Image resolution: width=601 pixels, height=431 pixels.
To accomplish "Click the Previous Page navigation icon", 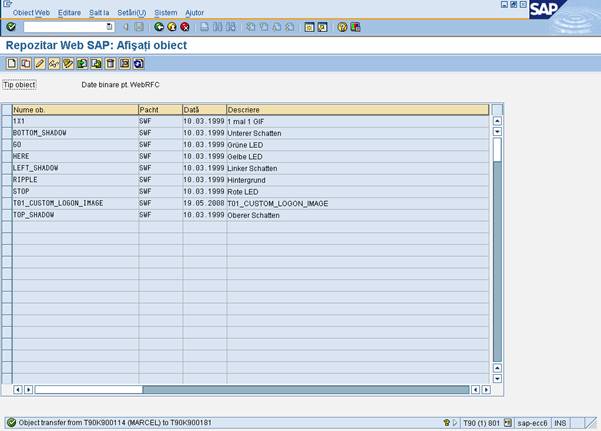I will point(264,27).
